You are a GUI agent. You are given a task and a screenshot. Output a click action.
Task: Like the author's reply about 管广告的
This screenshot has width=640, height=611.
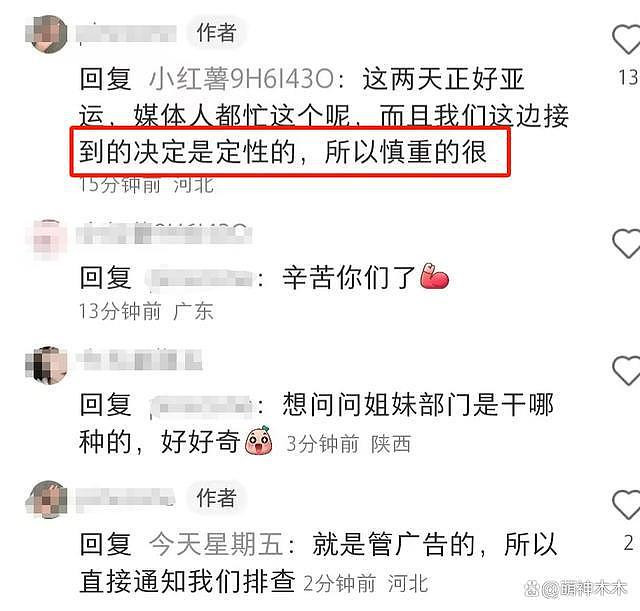click(627, 505)
